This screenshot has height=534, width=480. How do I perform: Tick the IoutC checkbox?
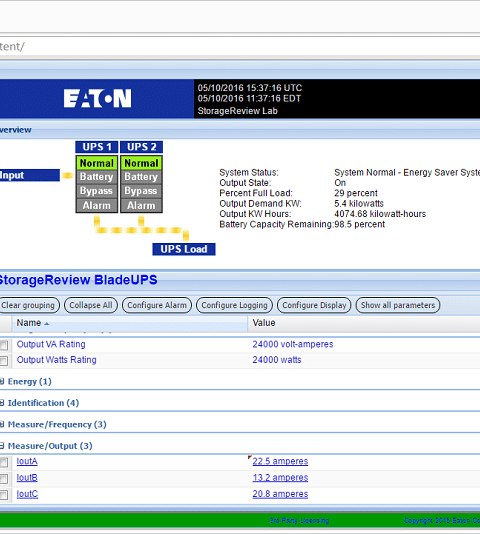point(4,495)
